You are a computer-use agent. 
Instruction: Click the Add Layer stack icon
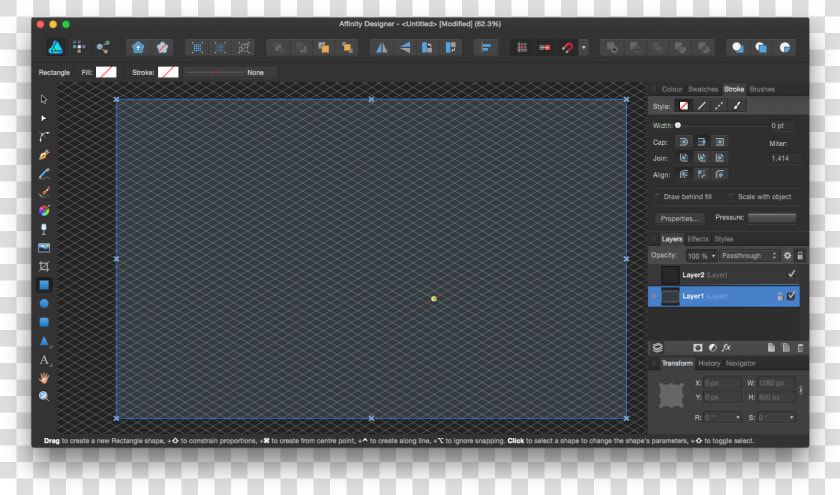tap(658, 348)
